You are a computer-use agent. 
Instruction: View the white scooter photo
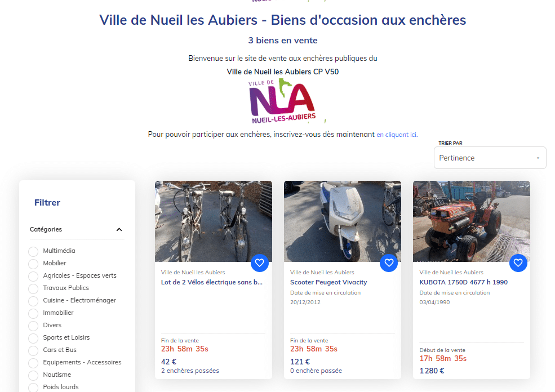(342, 221)
